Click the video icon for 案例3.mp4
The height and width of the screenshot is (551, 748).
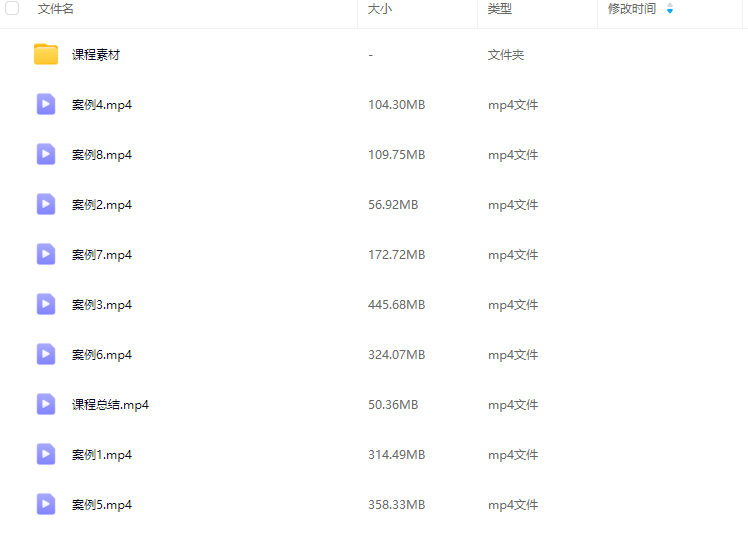[46, 304]
